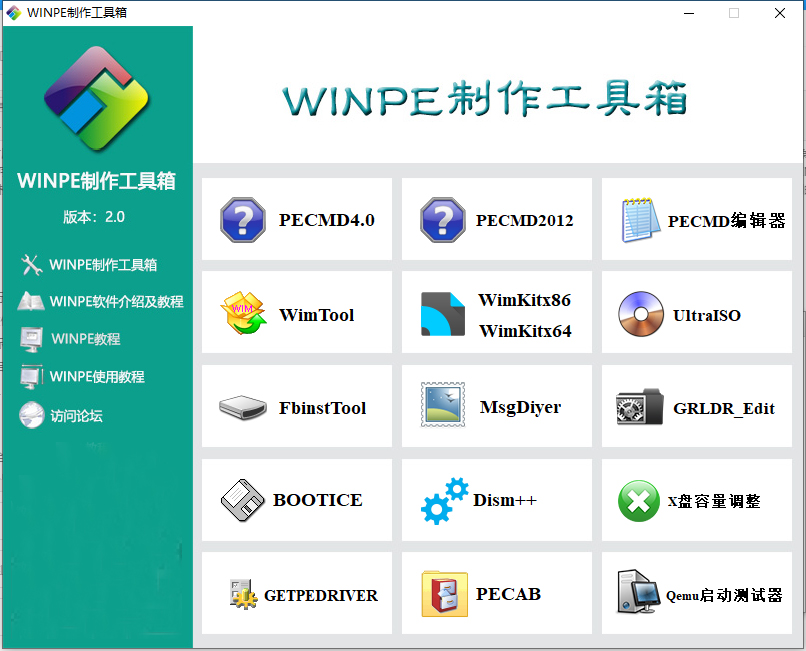Open WINPE使用教程 sidebar entry
This screenshot has height=651, width=806.
point(97,377)
